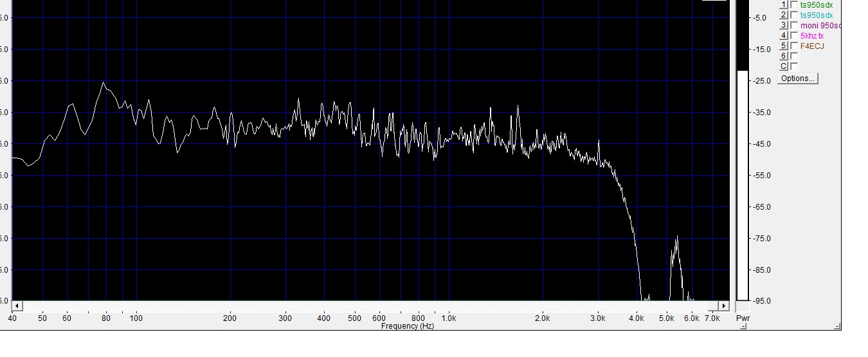
Task: Enable the checkbox for overlay 6
Action: point(794,56)
